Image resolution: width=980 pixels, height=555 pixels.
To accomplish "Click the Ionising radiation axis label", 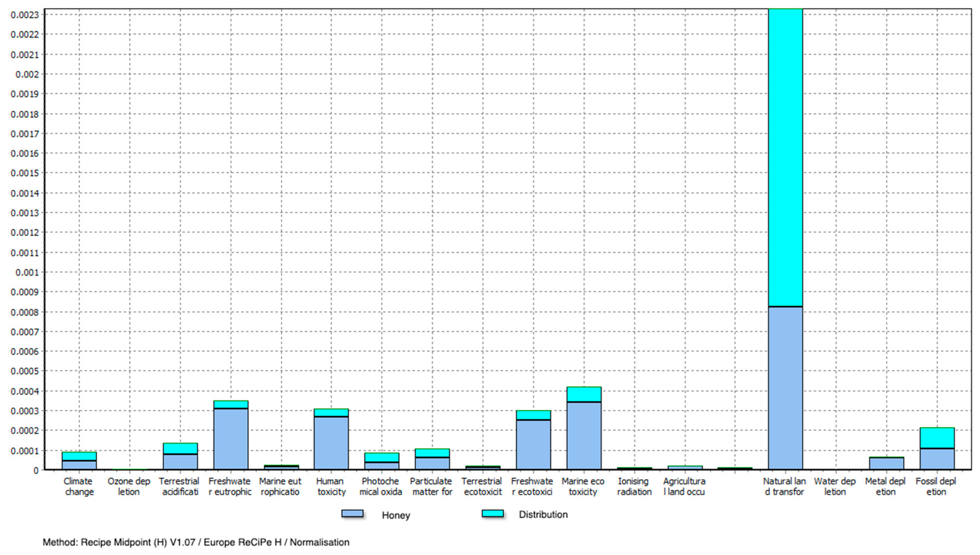I will pos(634,486).
